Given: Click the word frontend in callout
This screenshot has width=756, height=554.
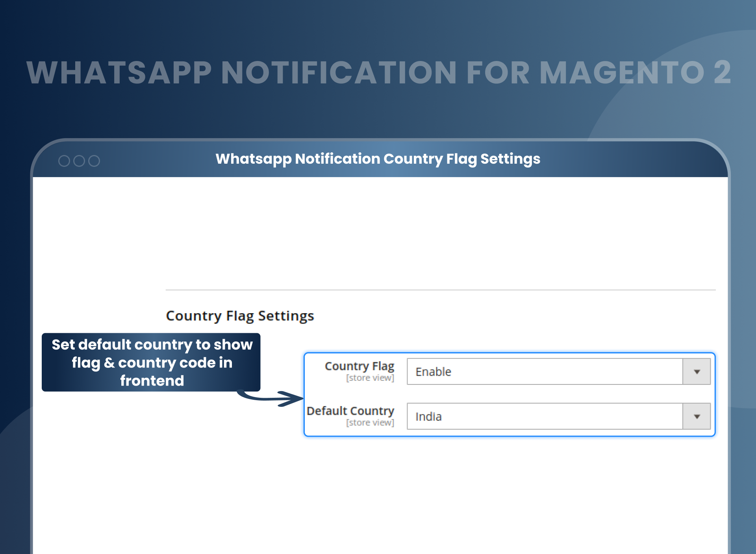Looking at the screenshot, I should [152, 381].
